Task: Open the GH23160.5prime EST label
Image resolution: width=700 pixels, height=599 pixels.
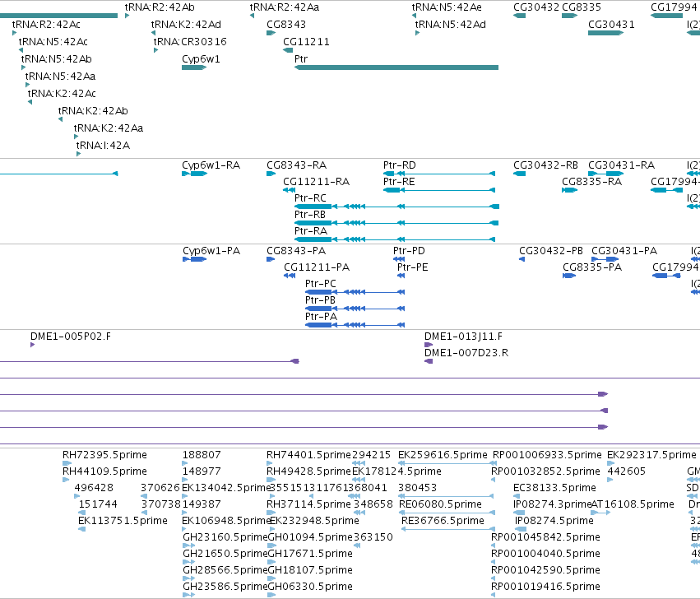Action: (225, 537)
